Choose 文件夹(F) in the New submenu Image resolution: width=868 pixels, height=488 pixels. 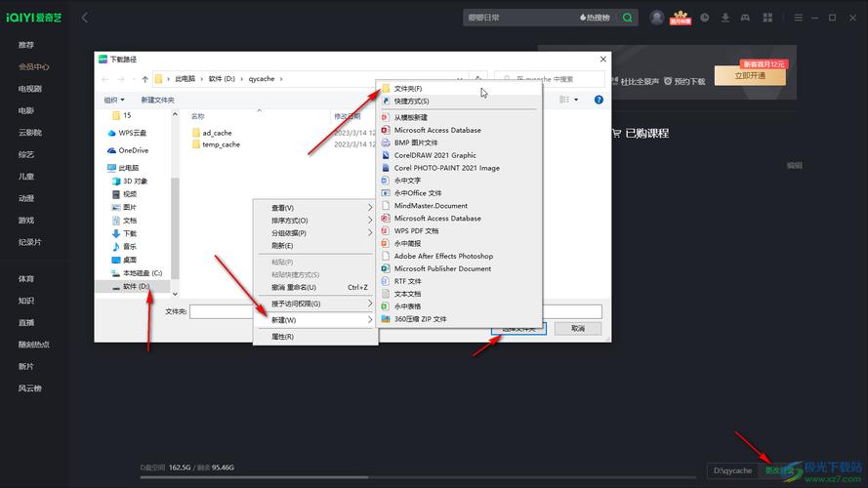click(x=459, y=89)
